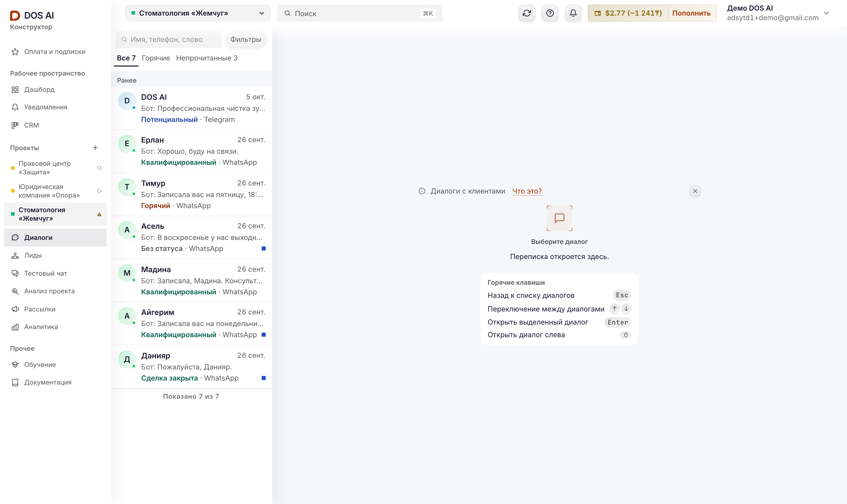Click the Что это? link
Image resolution: width=847 pixels, height=504 pixels.
click(527, 191)
